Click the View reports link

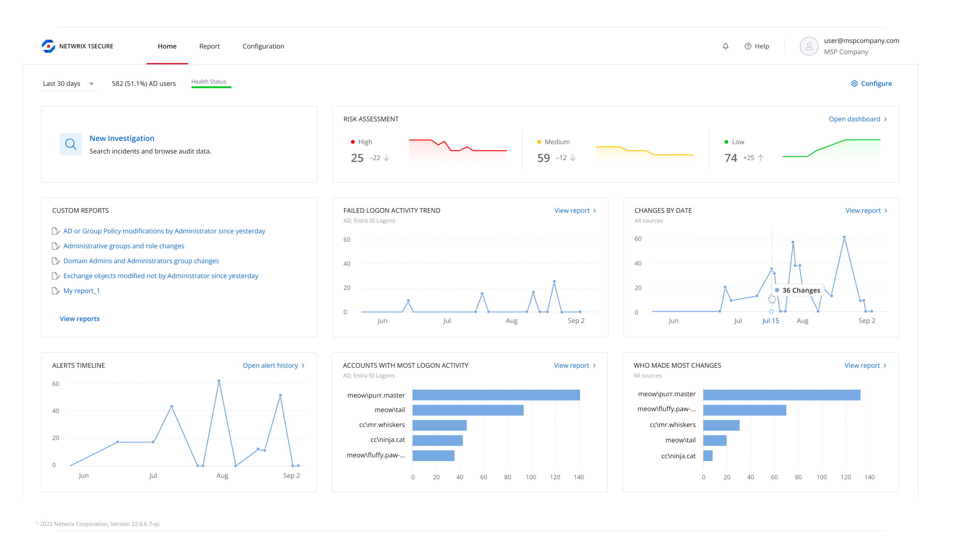click(x=79, y=319)
